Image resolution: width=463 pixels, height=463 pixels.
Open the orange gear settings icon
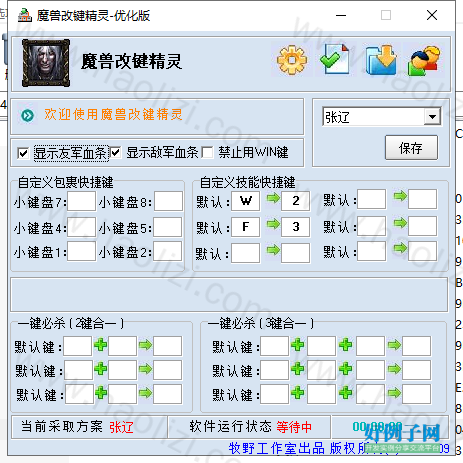pyautogui.click(x=292, y=60)
